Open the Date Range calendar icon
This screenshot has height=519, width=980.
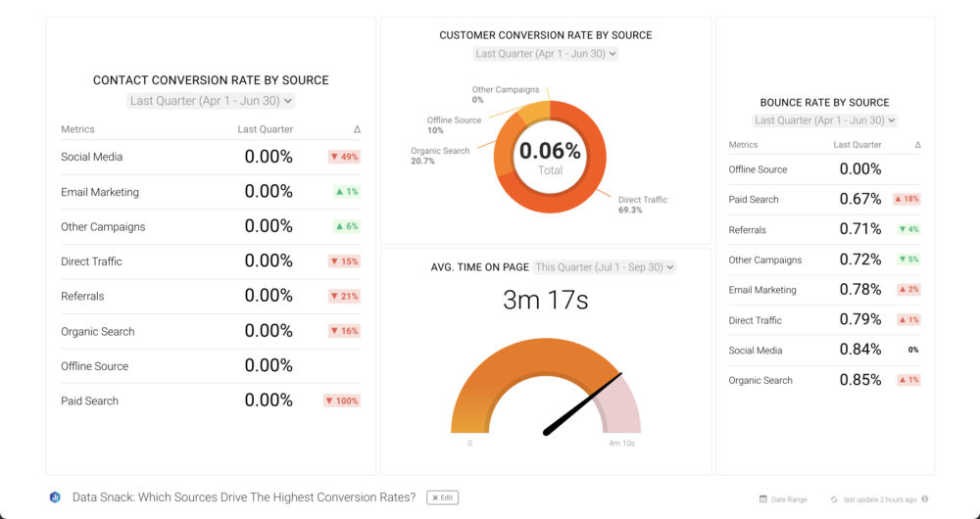(762, 499)
